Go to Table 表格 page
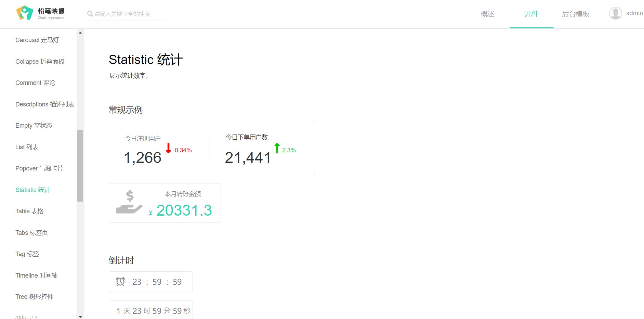This screenshot has width=644, height=319. click(29, 211)
